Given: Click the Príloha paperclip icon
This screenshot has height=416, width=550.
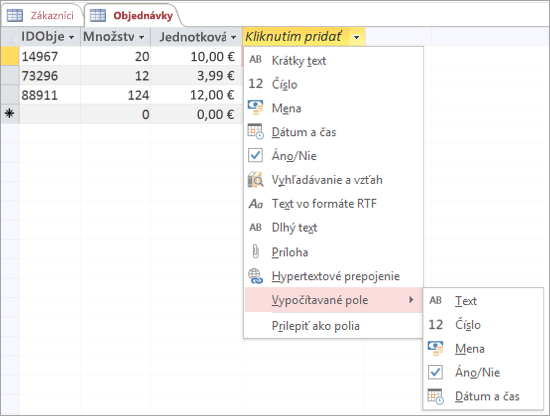Looking at the screenshot, I should pos(255,251).
